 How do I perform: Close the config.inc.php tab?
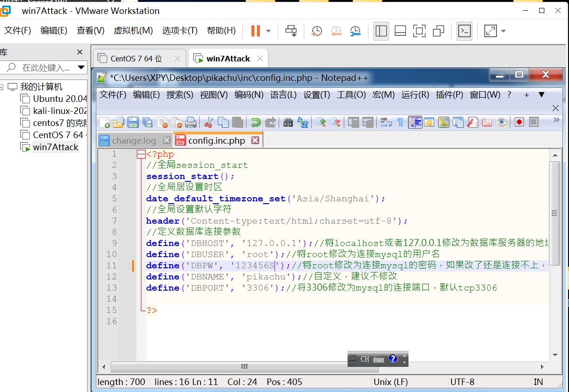click(254, 140)
